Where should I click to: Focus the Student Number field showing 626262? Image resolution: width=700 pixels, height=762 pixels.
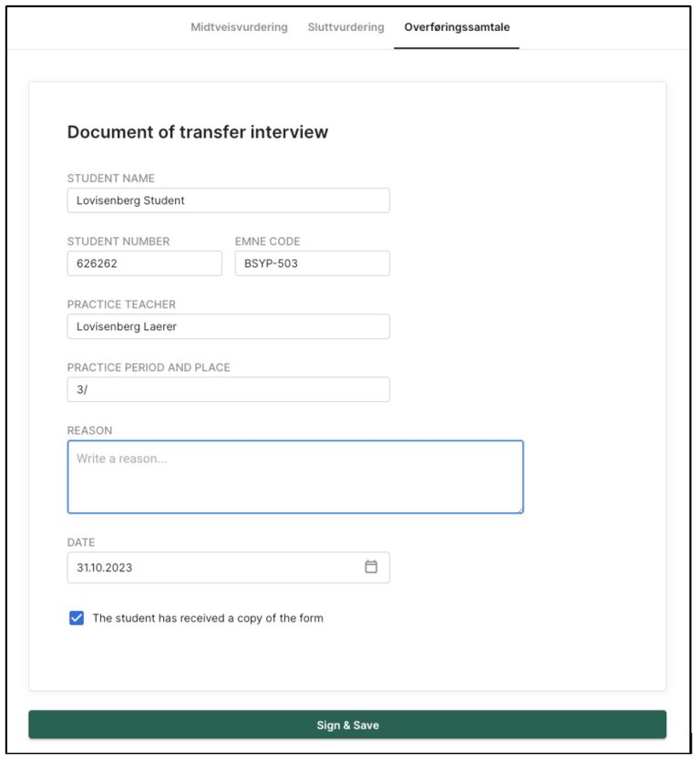pos(144,263)
